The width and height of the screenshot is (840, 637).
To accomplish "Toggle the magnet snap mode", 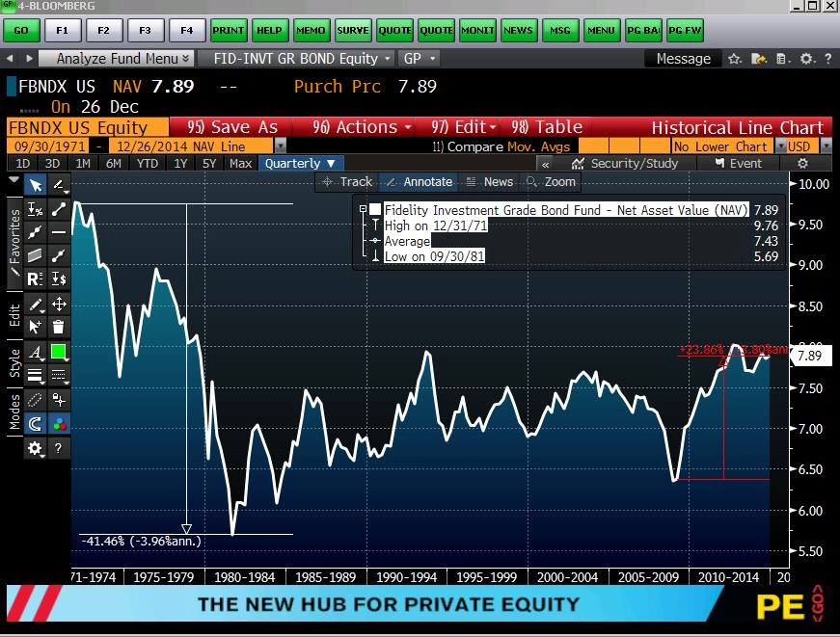I will (x=36, y=423).
